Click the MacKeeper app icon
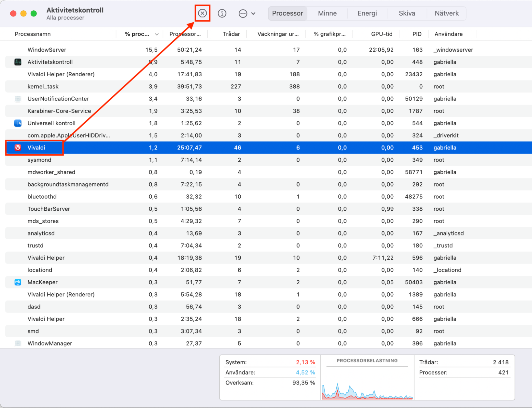532x408 pixels. coord(18,282)
